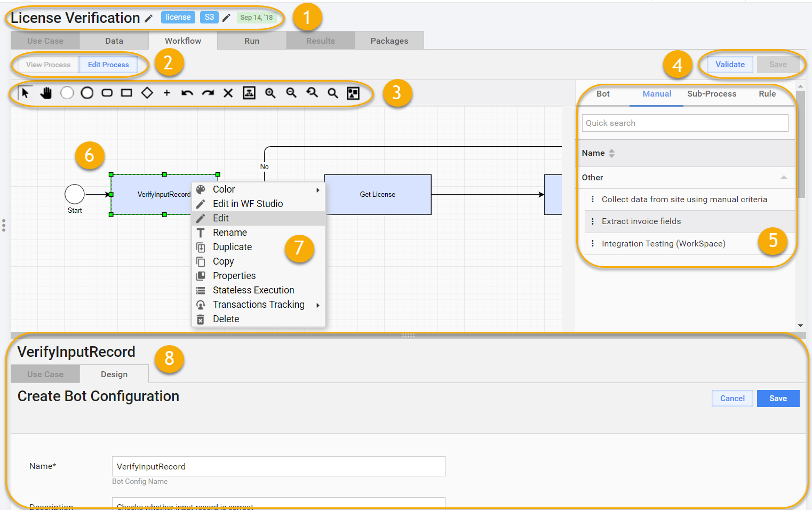Activate the hand pan tool

pos(46,93)
